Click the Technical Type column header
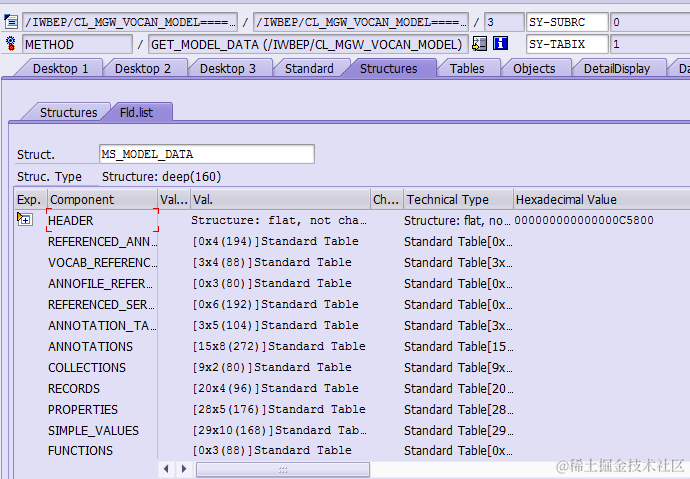The height and width of the screenshot is (479, 690). point(459,200)
